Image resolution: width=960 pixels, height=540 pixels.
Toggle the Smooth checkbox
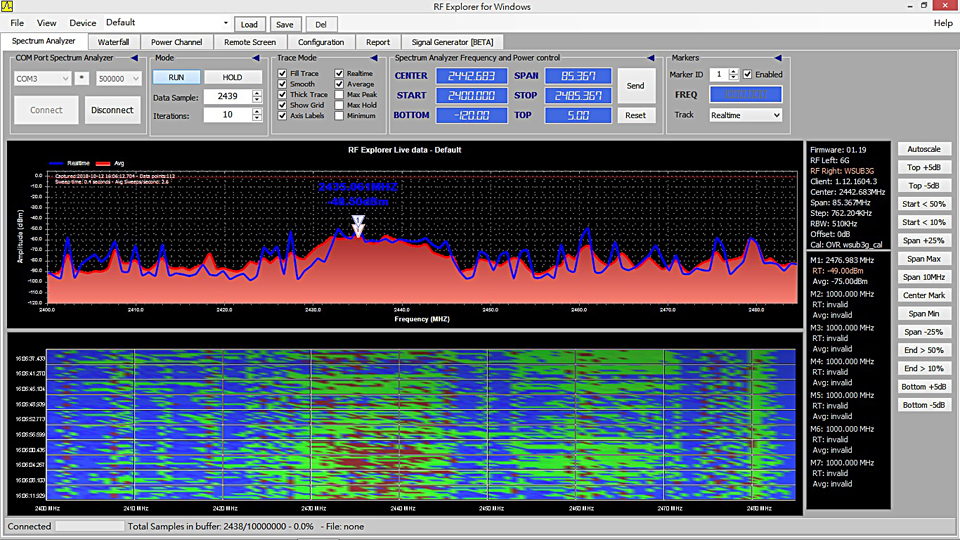[x=282, y=84]
